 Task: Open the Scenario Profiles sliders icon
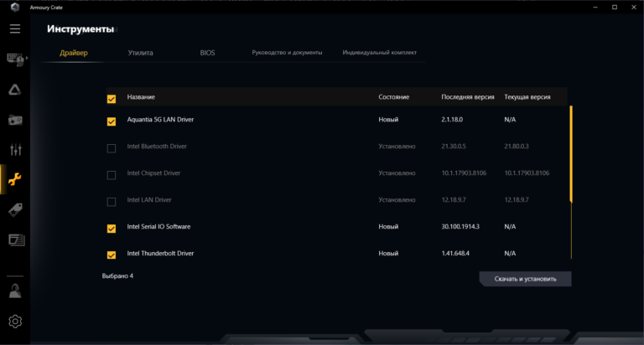pos(16,150)
